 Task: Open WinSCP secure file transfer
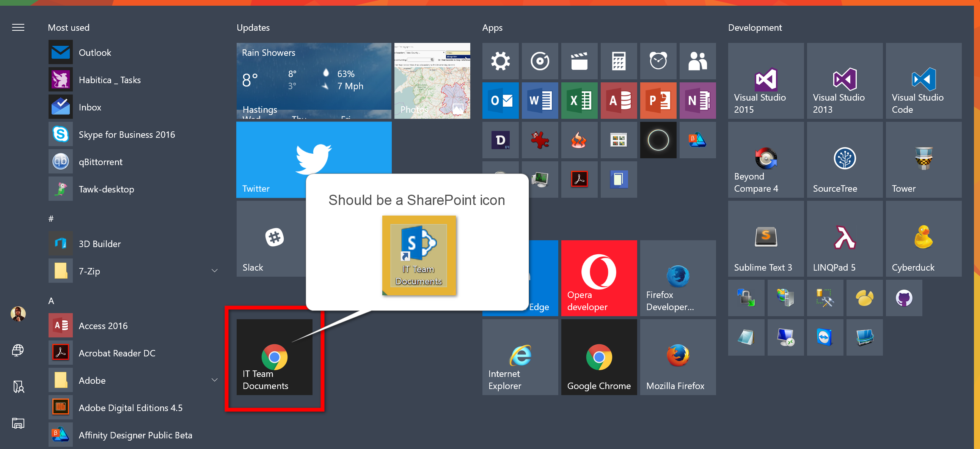[x=746, y=298]
